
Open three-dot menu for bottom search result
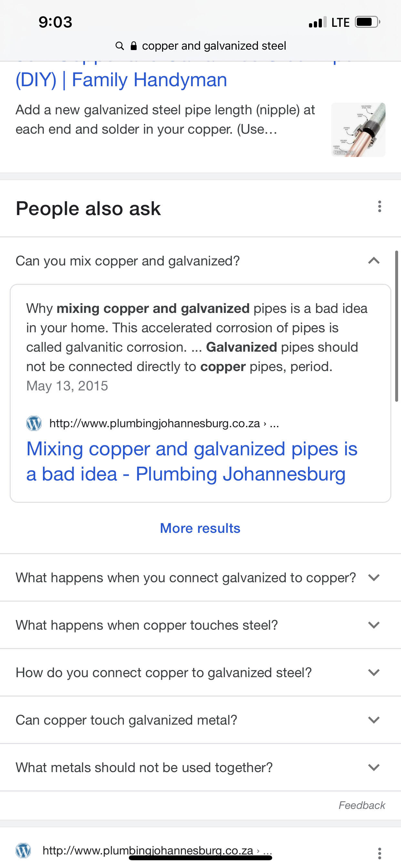pos(379,853)
